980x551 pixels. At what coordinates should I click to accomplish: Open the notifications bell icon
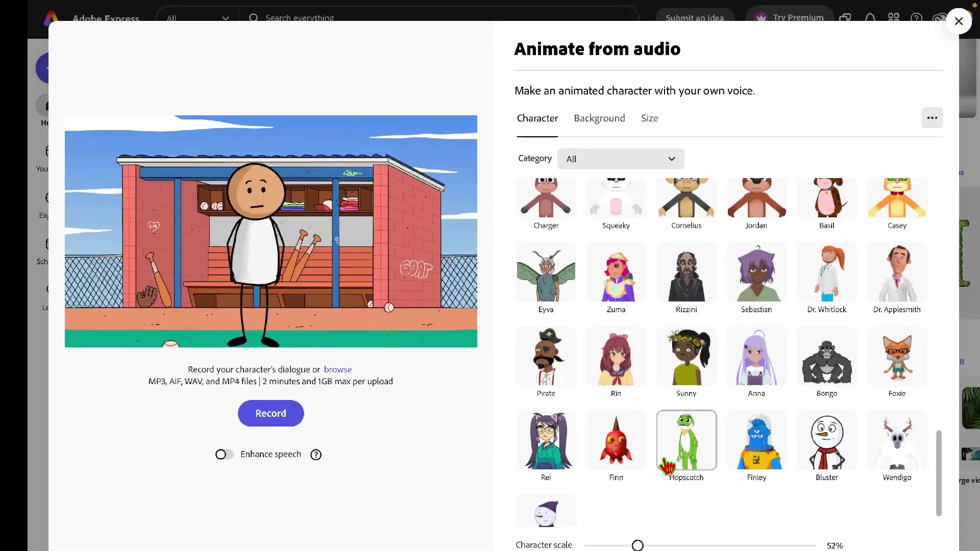[870, 17]
